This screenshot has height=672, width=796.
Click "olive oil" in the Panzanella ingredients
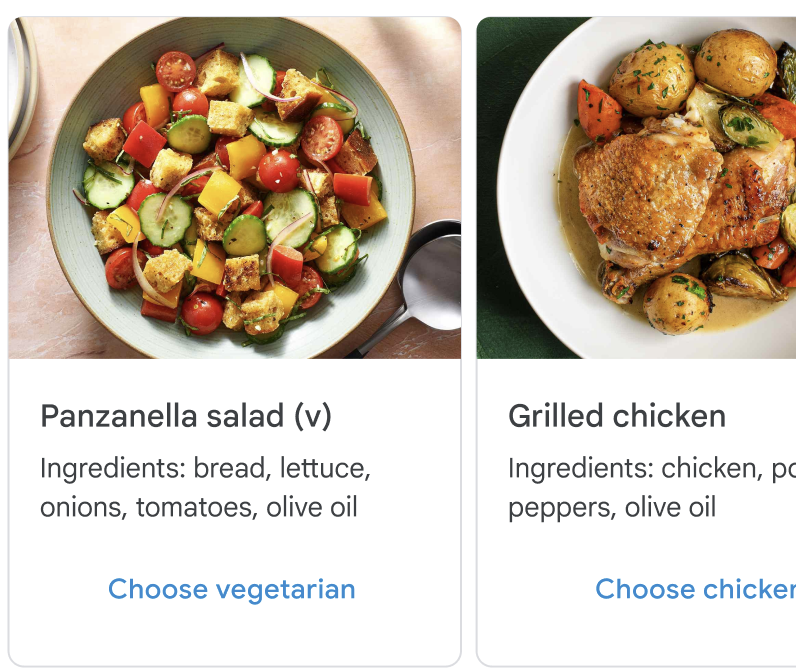tap(311, 507)
